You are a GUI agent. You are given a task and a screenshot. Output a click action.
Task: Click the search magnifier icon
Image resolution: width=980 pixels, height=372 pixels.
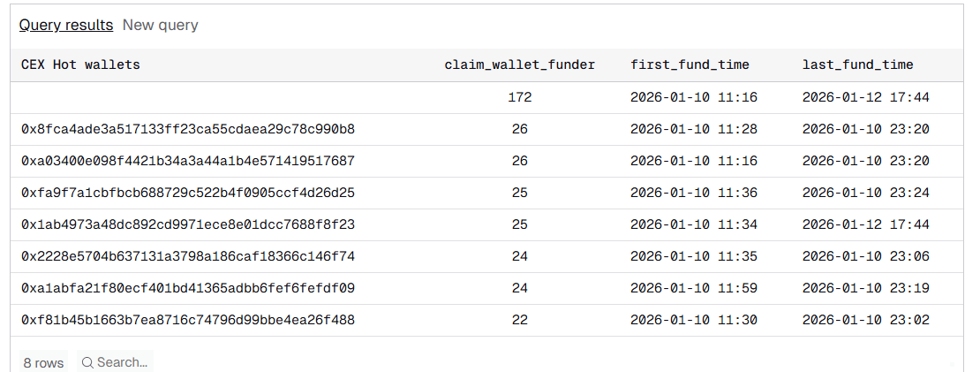click(x=87, y=362)
